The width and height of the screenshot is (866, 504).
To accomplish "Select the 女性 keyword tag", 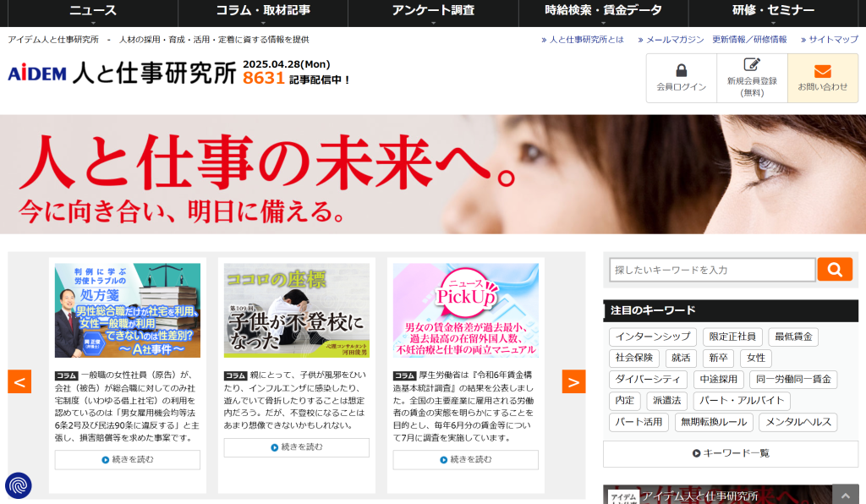I will [x=756, y=359].
